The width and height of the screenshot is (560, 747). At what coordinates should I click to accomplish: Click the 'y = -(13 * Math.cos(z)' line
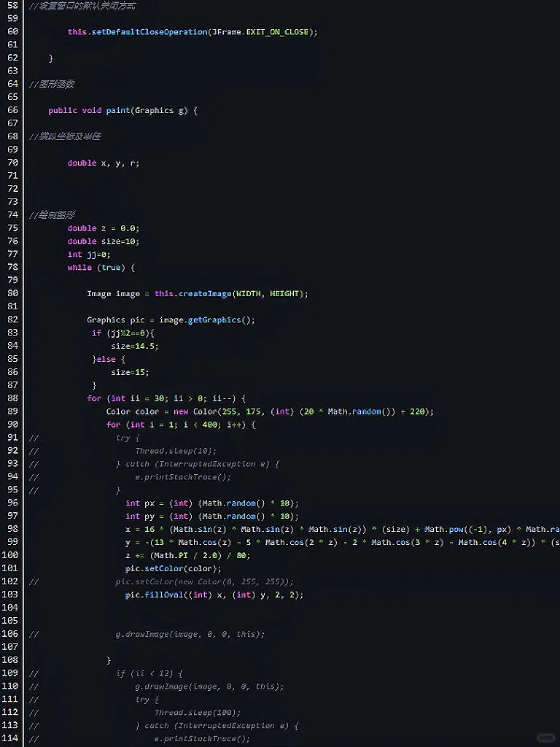click(343, 543)
